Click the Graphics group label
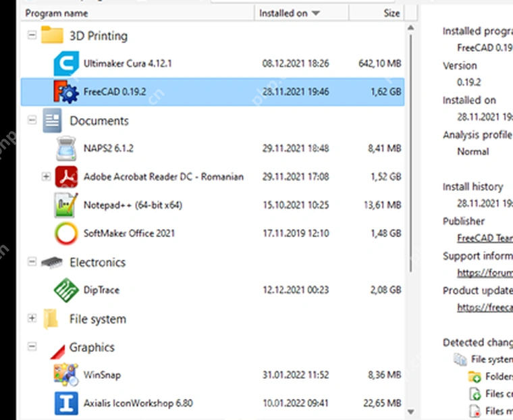513x420 pixels. tap(92, 348)
